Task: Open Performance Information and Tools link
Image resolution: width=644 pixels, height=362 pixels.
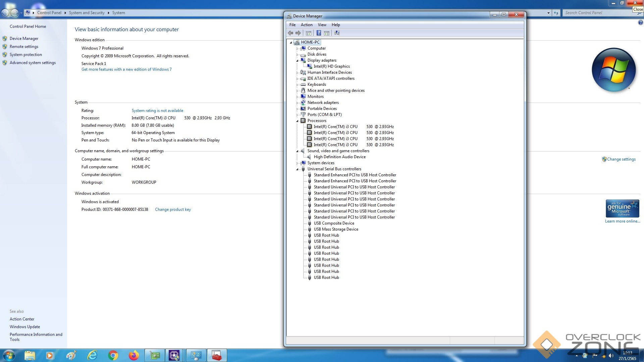Action: pos(36,337)
